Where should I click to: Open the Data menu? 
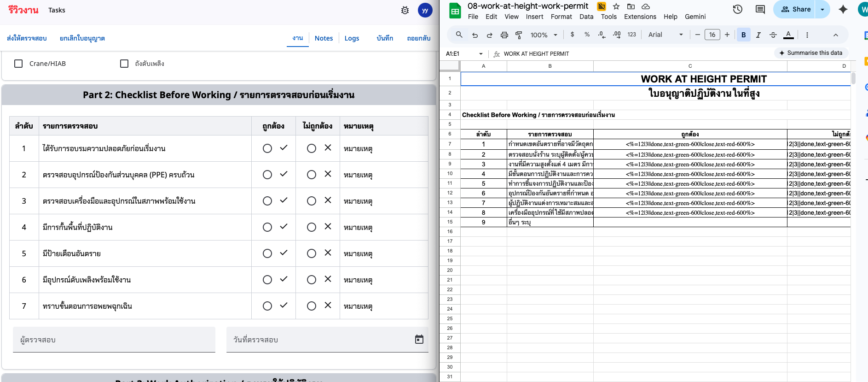point(586,17)
